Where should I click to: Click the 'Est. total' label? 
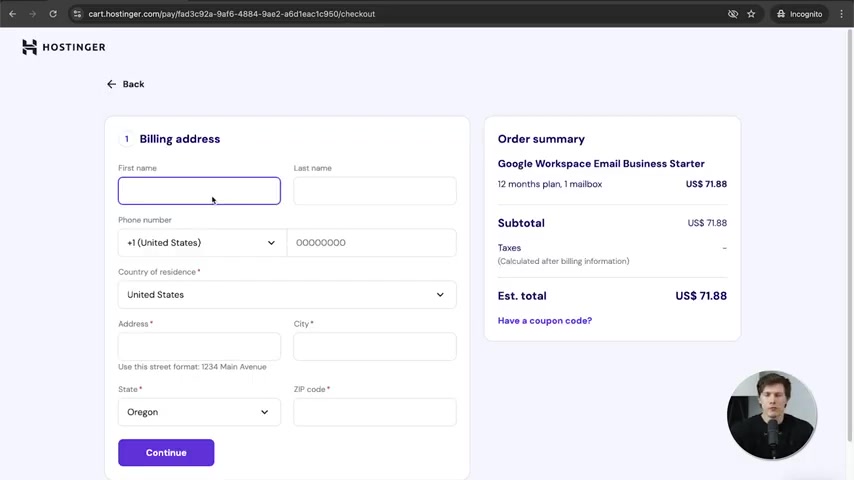(522, 296)
